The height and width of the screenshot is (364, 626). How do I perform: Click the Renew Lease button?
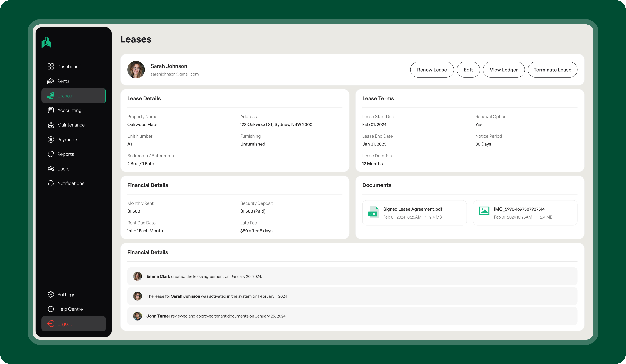(x=432, y=70)
